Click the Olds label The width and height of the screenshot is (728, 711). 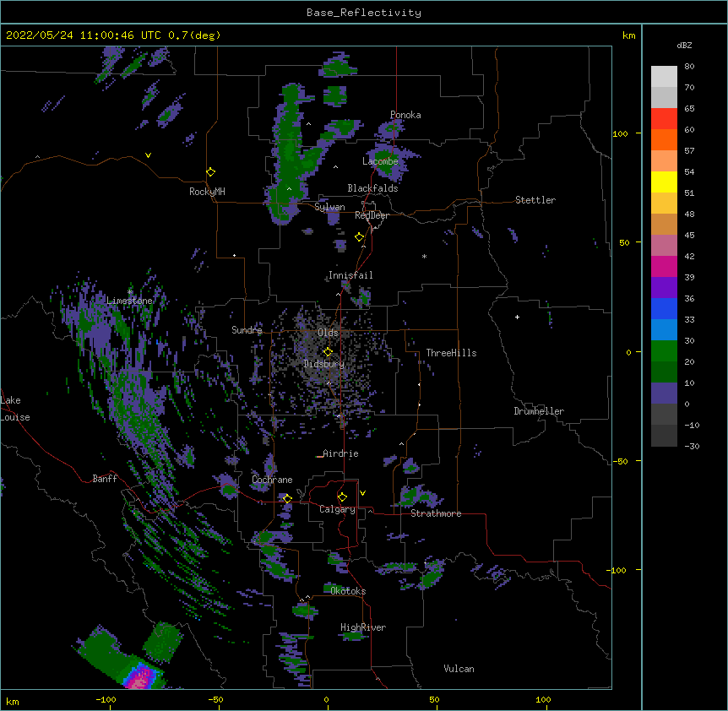coord(328,333)
